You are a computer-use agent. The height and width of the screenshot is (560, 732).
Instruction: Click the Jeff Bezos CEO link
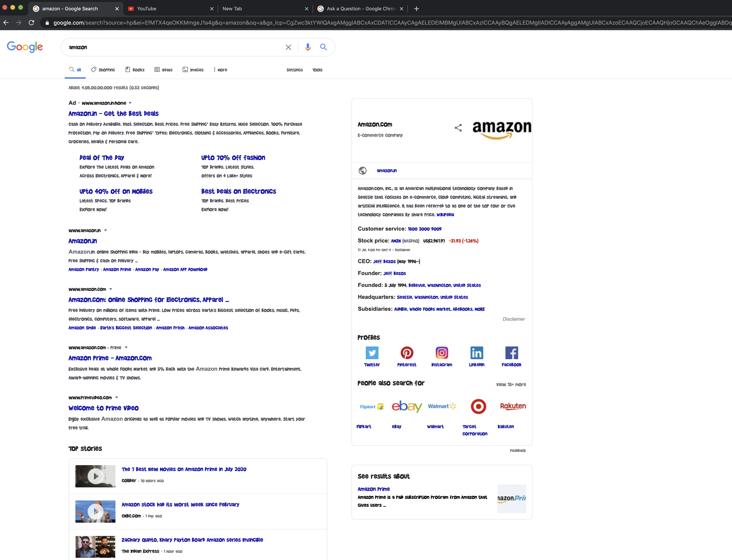(384, 262)
